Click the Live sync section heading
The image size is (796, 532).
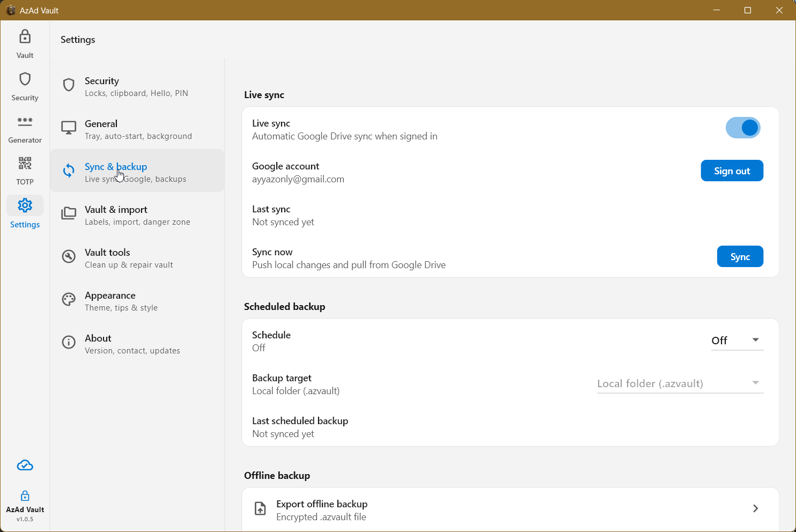(x=264, y=95)
